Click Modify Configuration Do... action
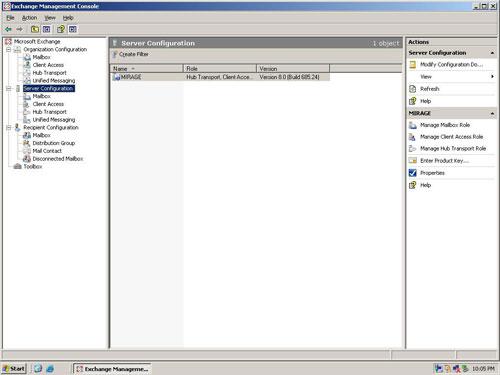The height and width of the screenshot is (375, 500). coord(451,65)
